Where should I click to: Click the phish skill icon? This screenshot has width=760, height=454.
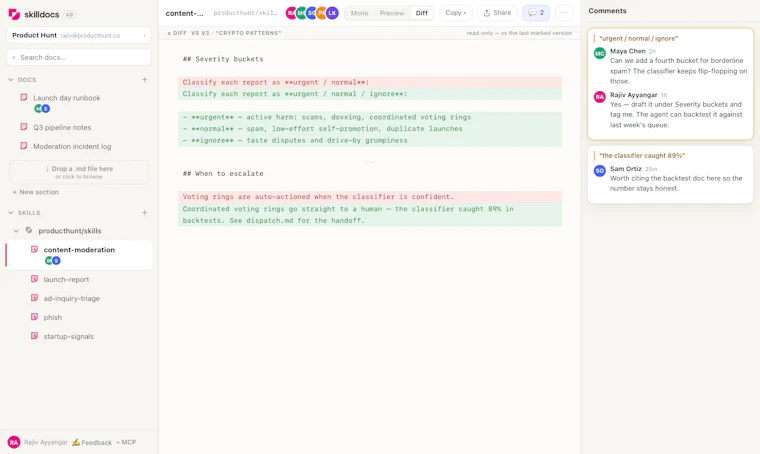(34, 317)
